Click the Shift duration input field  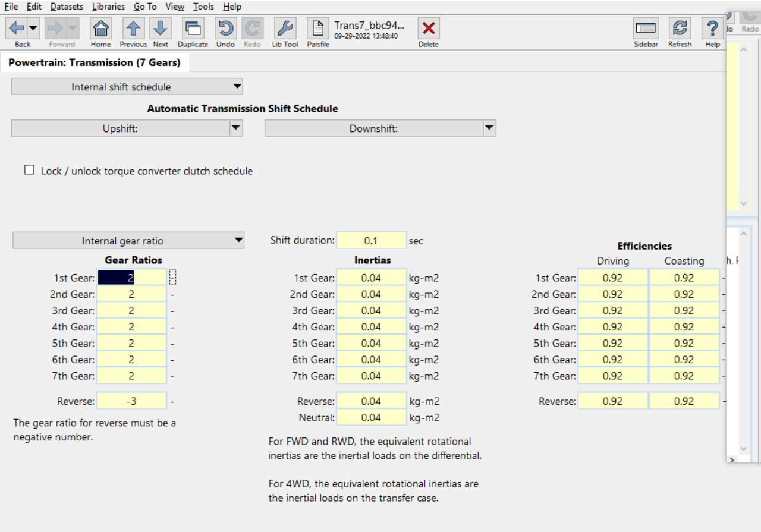coord(371,241)
